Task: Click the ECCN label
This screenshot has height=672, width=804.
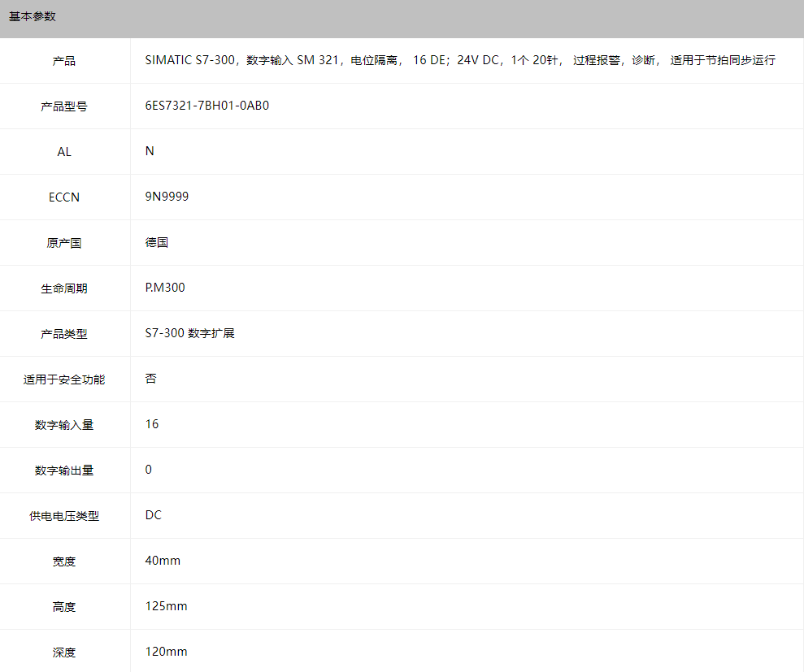Action: click(x=64, y=197)
